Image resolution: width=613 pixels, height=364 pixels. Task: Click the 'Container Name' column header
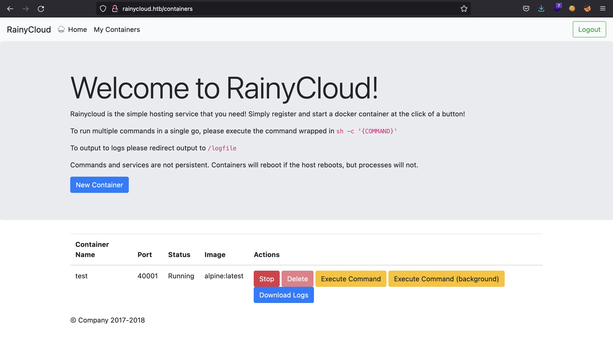[x=92, y=249]
